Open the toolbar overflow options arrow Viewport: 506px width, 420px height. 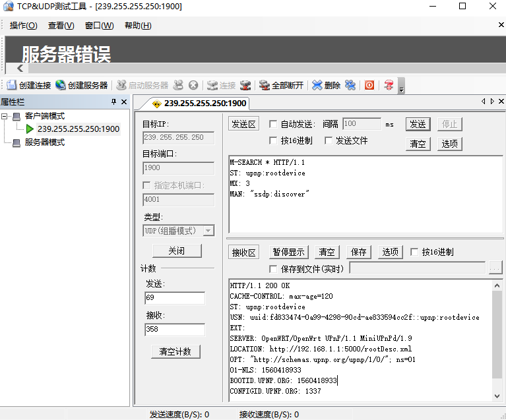[401, 86]
